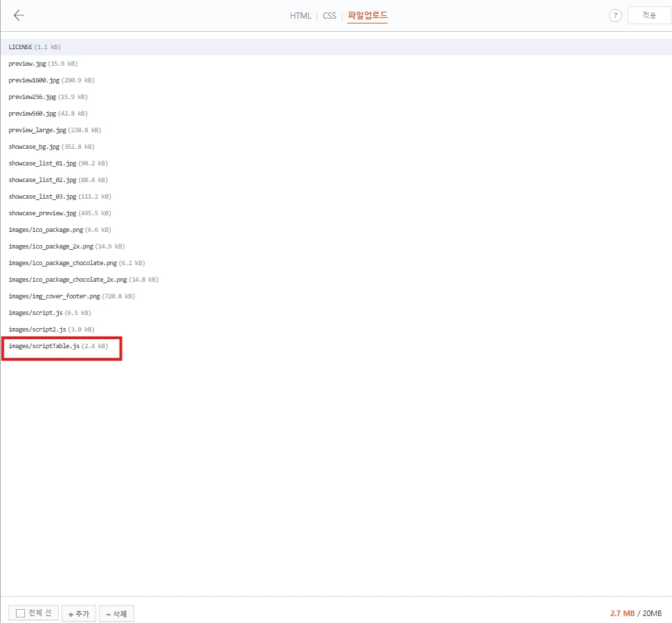Image resolution: width=672 pixels, height=623 pixels.
Task: Select preview1600.jpg in the file list
Action: pos(51,80)
